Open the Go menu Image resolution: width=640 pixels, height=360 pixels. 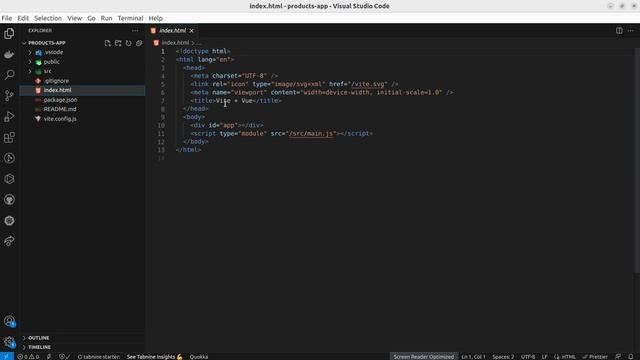(91, 18)
